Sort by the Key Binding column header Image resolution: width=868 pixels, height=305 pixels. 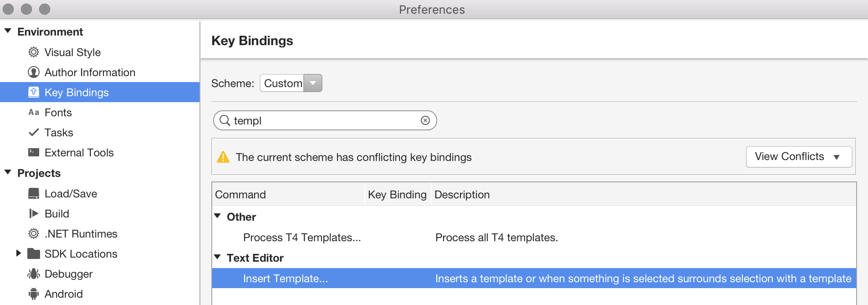click(397, 194)
